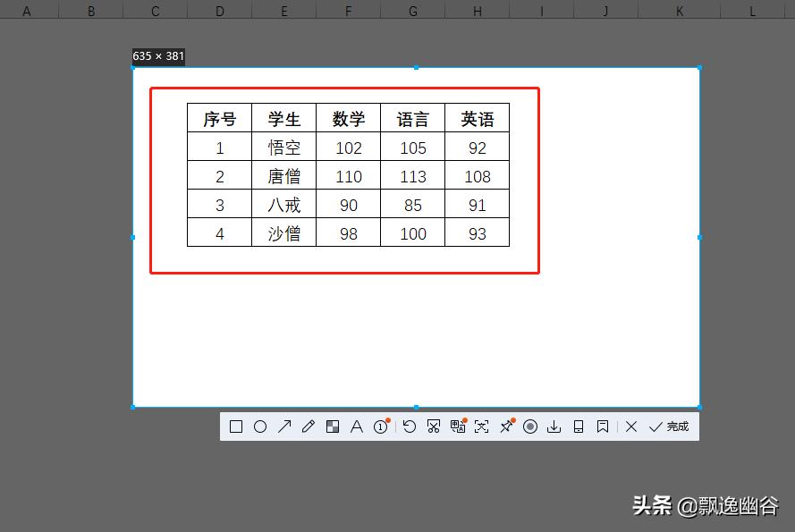Select the numbered step marker tool
This screenshot has width=795, height=532.
pyautogui.click(x=381, y=426)
